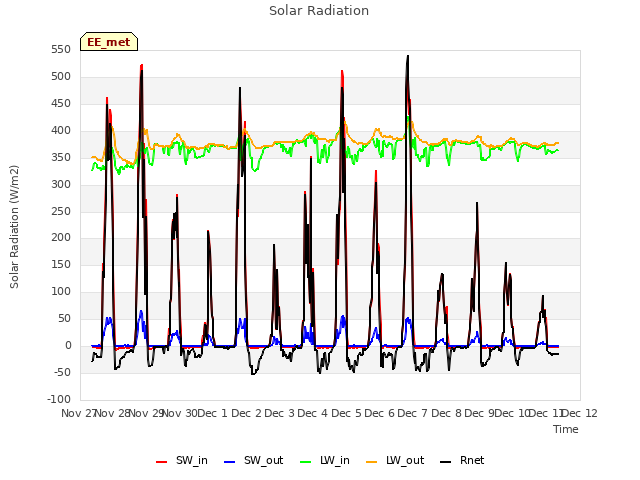Click the Nov 27 x-axis label

pyautogui.click(x=78, y=413)
